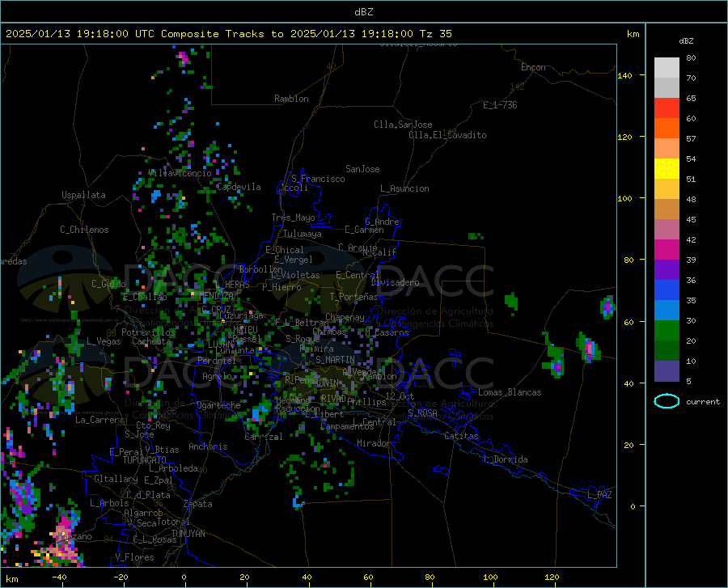Click the E_1-736 label
Image resolution: width=728 pixels, height=588 pixels.
[500, 105]
